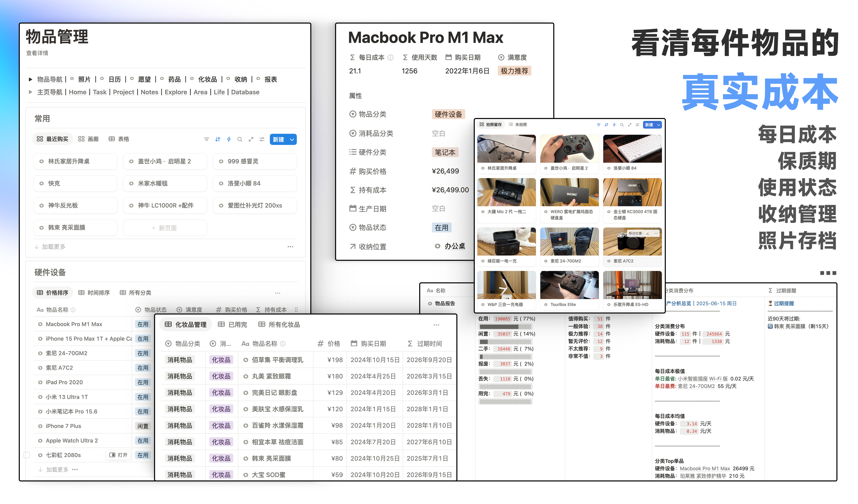Open the filter icon in 常用 toolbar
858x504 pixels.
(x=206, y=139)
